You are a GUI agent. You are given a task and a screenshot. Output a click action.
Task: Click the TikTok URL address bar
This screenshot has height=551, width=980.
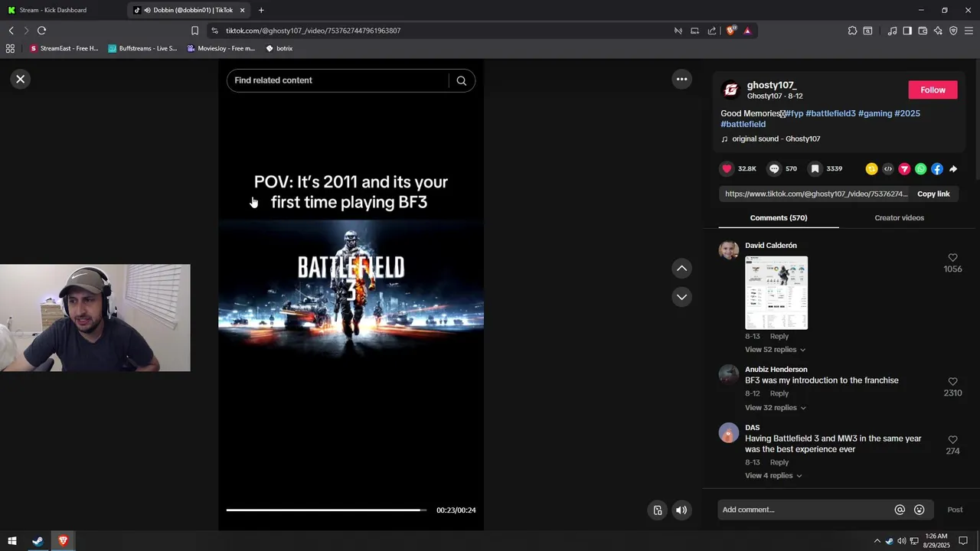pyautogui.click(x=440, y=31)
